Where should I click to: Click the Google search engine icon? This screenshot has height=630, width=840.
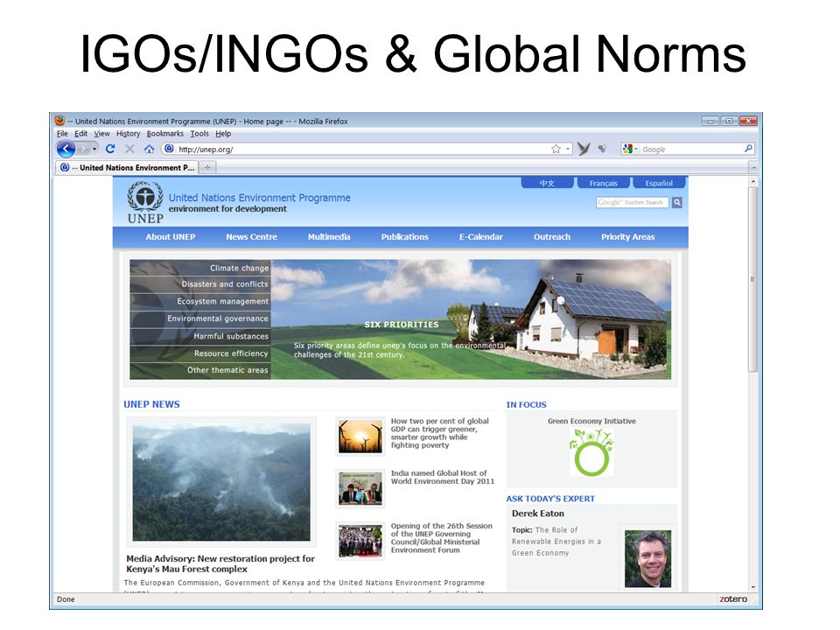click(627, 149)
